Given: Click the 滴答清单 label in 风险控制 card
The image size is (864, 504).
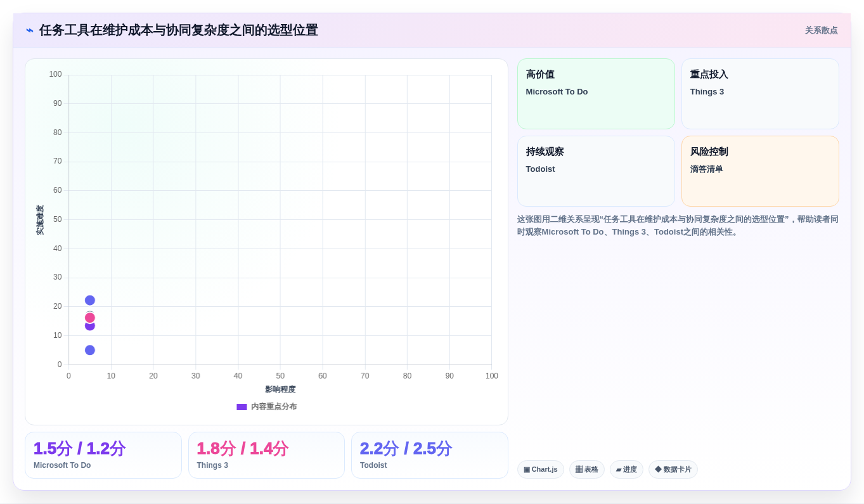Looking at the screenshot, I should 707,169.
